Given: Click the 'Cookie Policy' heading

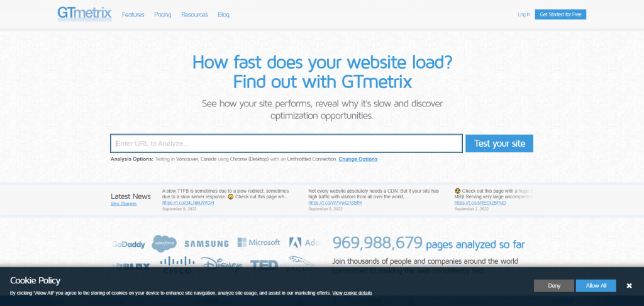Looking at the screenshot, I should tap(35, 281).
